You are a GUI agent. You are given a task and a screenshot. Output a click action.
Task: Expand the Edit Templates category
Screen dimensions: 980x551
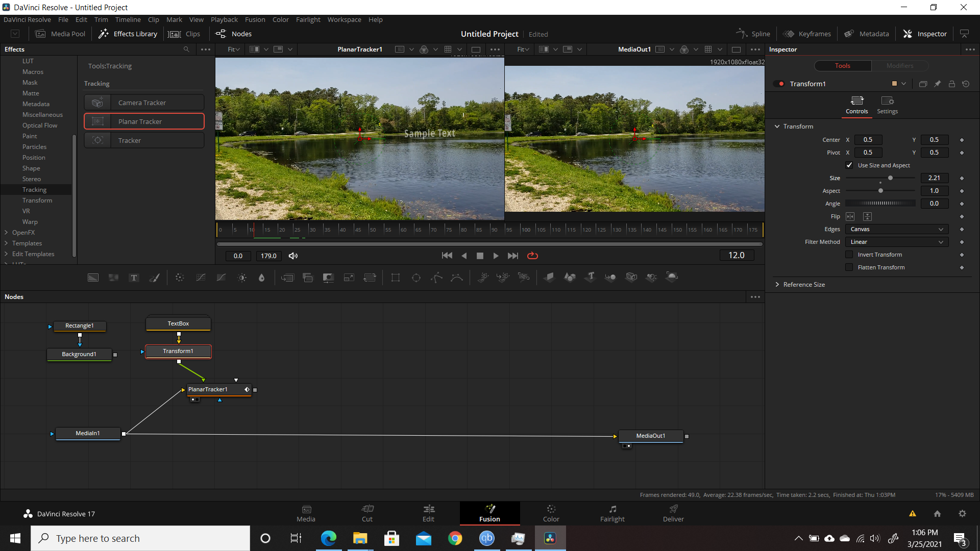pos(6,254)
